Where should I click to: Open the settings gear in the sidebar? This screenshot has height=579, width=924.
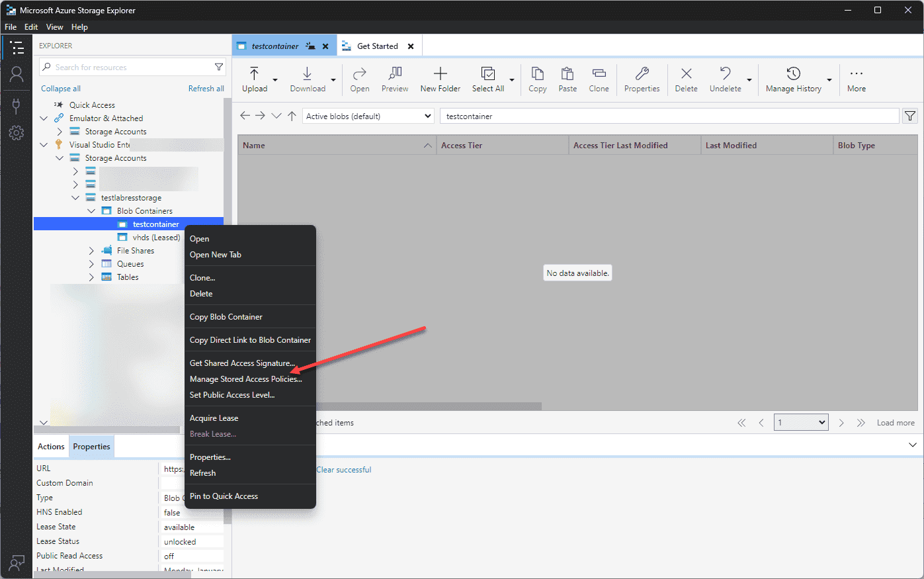17,133
